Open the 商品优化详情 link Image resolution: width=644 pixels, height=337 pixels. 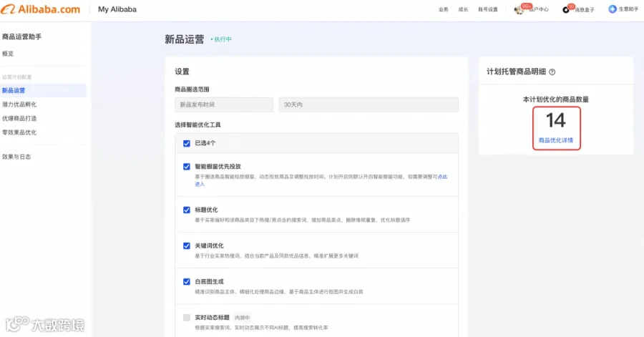(556, 140)
